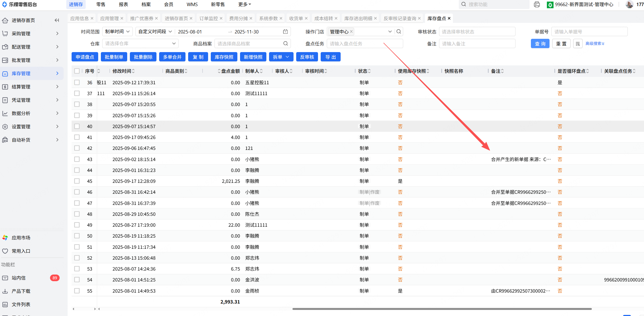Click the 查询 button
The width and height of the screenshot is (644, 316).
(x=540, y=44)
